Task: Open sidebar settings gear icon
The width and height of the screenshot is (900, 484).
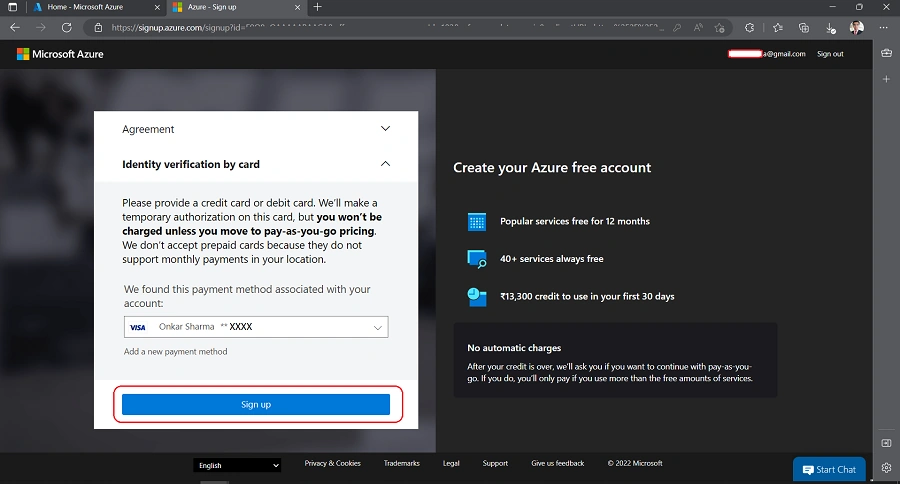Action: tap(887, 467)
